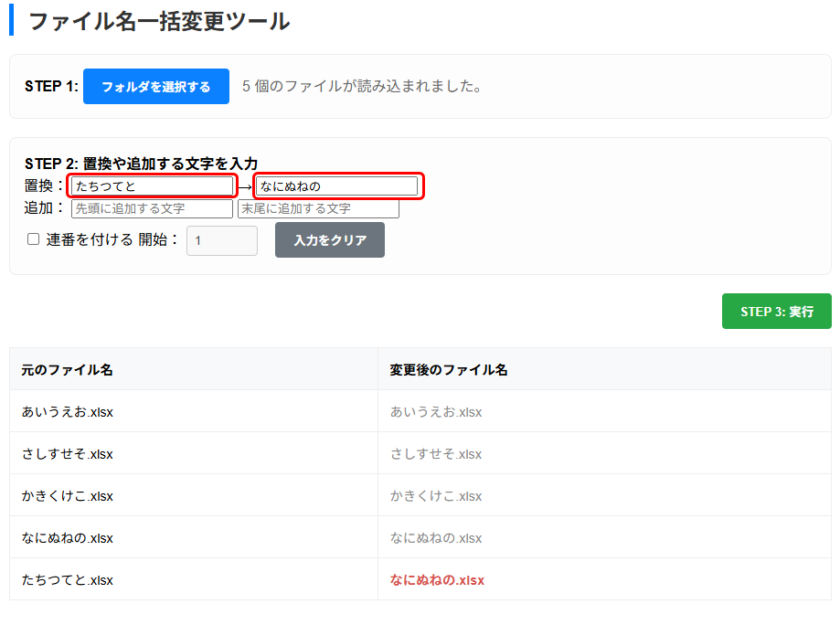840x625 pixels.
Task: Select original file たちつてと.xlsx in left column
Action: click(x=68, y=580)
